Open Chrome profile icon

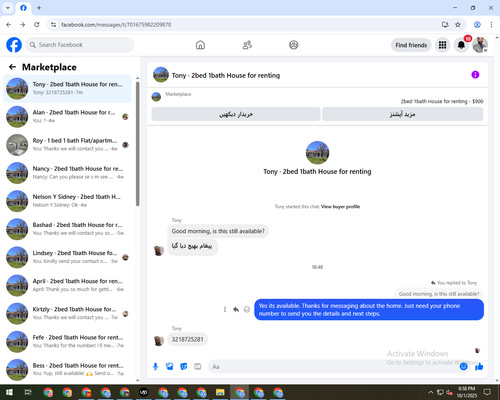477,25
